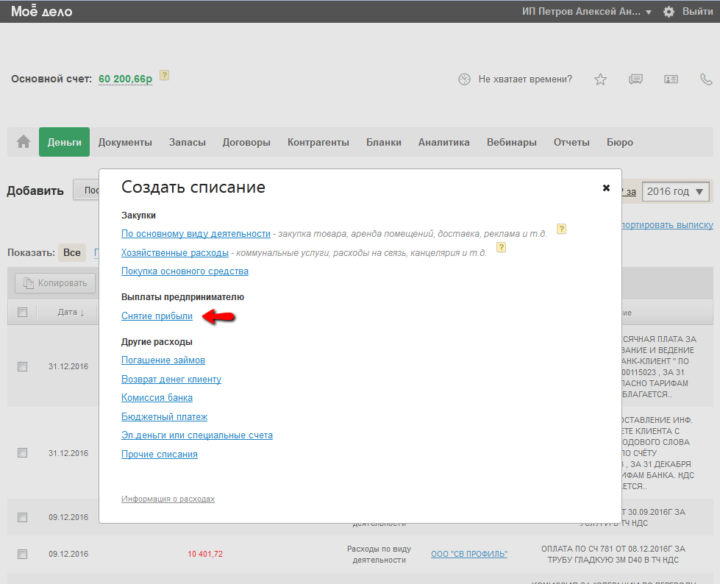Click the 'Копировать' button

pos(56,283)
